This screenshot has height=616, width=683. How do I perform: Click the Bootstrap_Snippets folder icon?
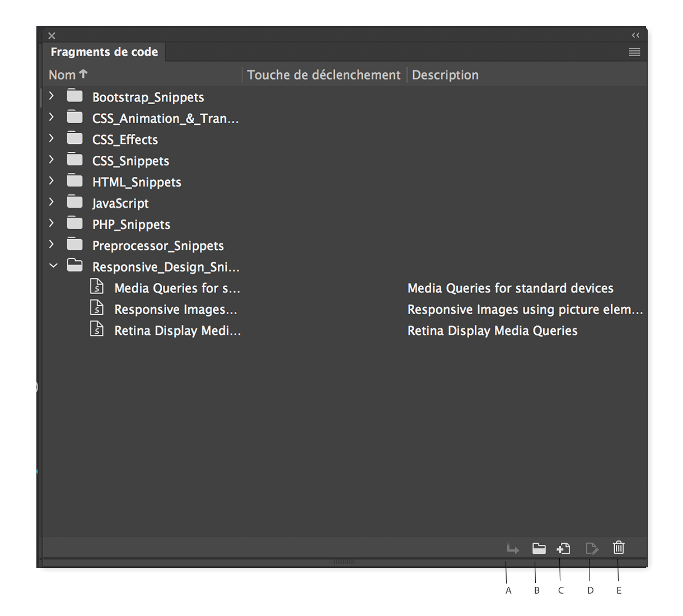(x=74, y=96)
